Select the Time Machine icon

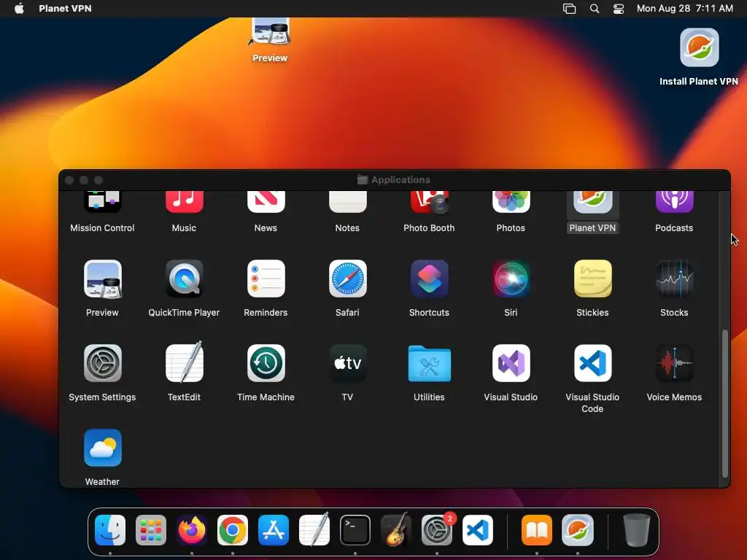(266, 363)
